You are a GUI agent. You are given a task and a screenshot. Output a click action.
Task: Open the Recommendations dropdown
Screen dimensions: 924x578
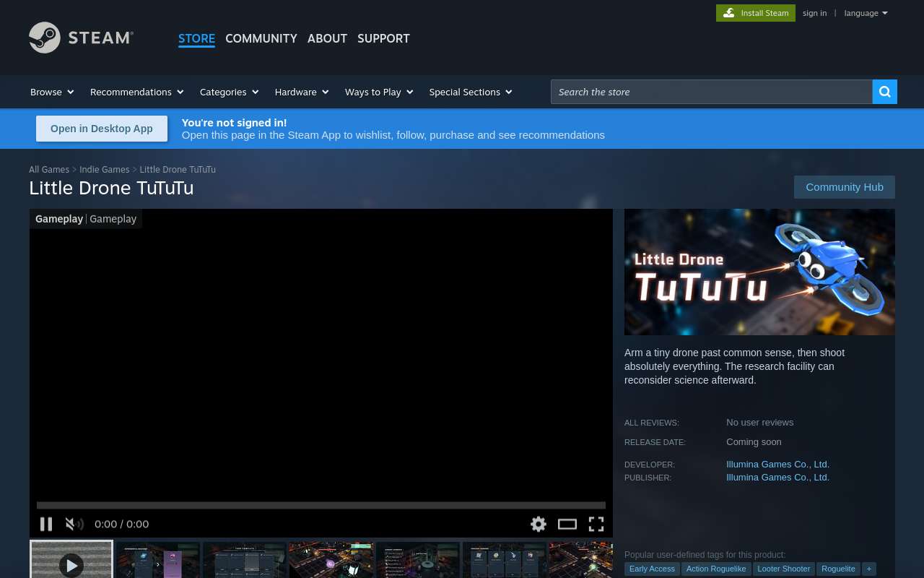click(x=137, y=92)
